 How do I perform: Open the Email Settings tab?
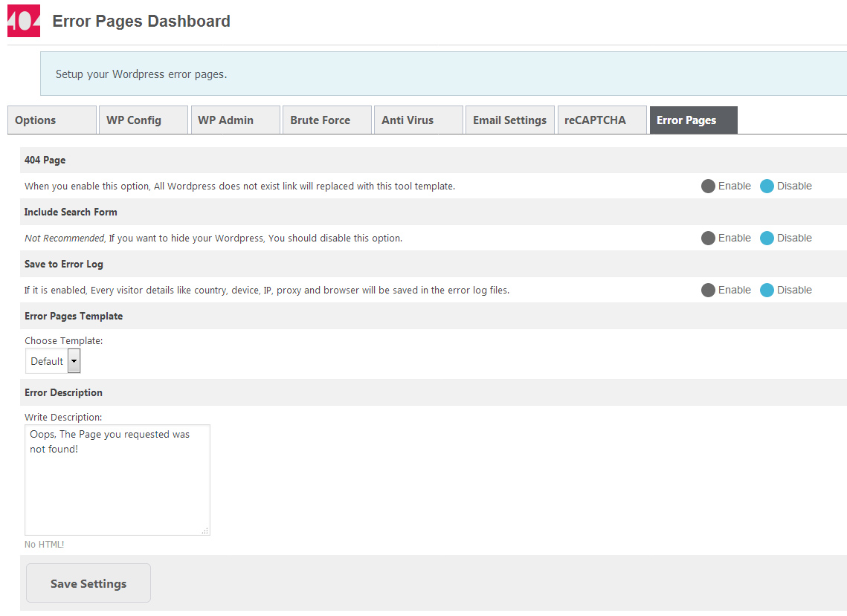tap(510, 120)
